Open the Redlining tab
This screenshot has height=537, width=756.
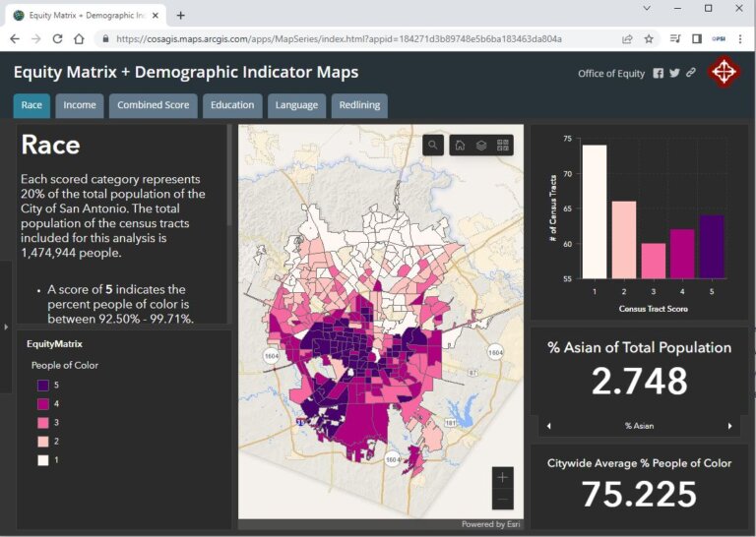click(x=359, y=105)
